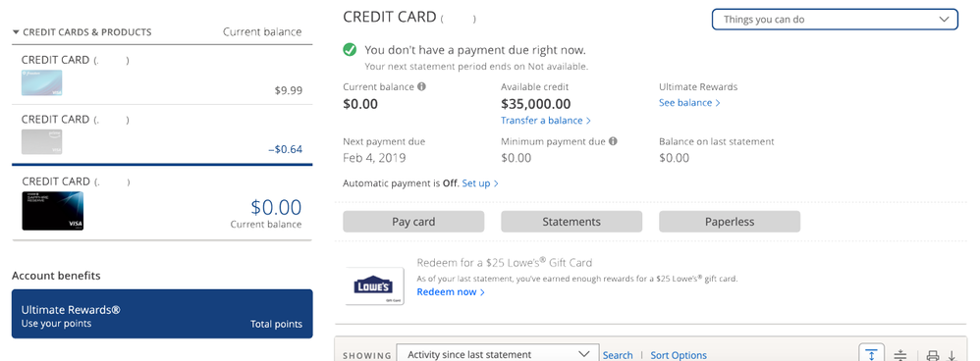
Task: Click the print activity icon
Action: click(933, 355)
